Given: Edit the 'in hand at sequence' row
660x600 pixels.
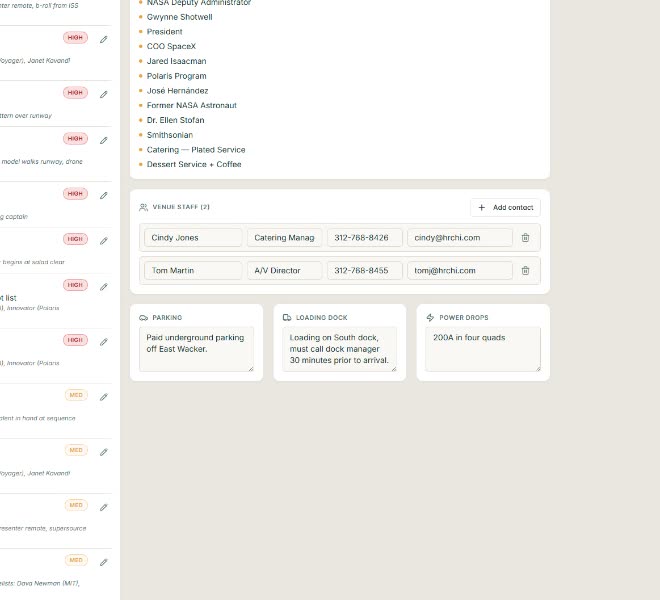Looking at the screenshot, I should coord(104,397).
